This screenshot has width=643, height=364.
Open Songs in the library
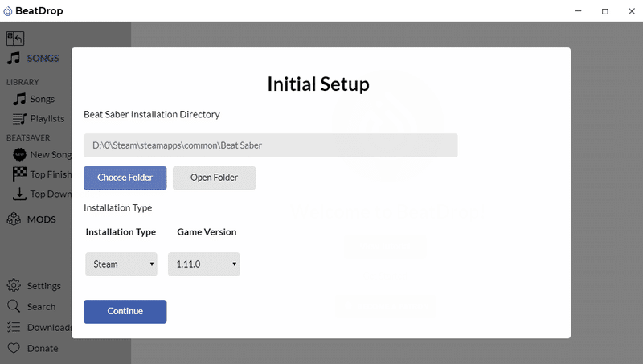[43, 99]
